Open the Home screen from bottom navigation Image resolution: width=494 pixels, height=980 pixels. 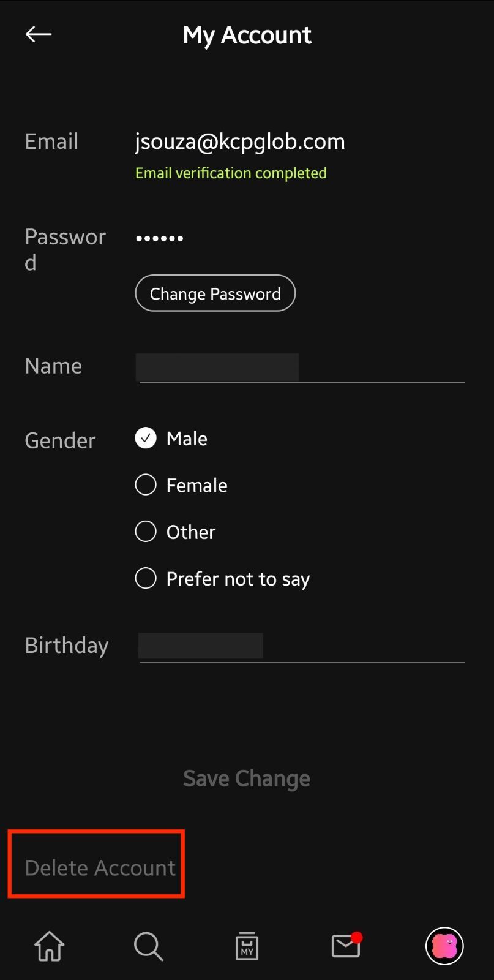pos(49,946)
